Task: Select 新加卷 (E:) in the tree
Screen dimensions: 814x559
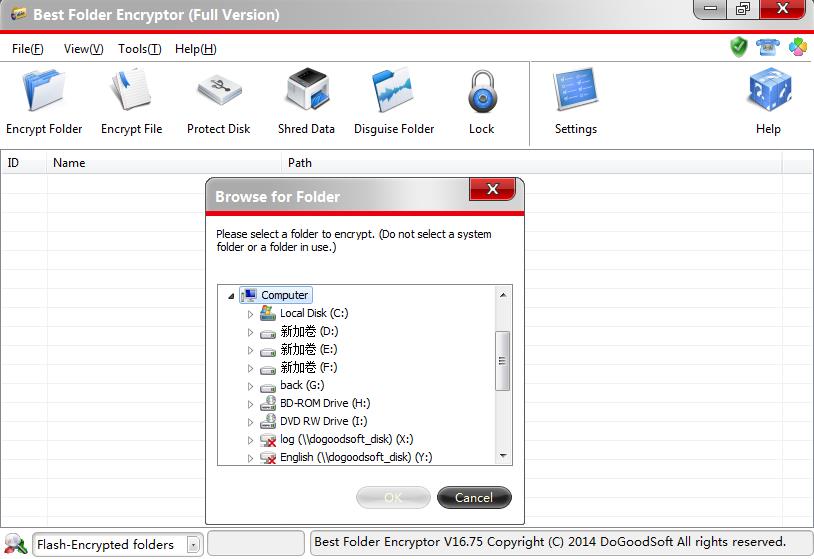Action: point(309,349)
